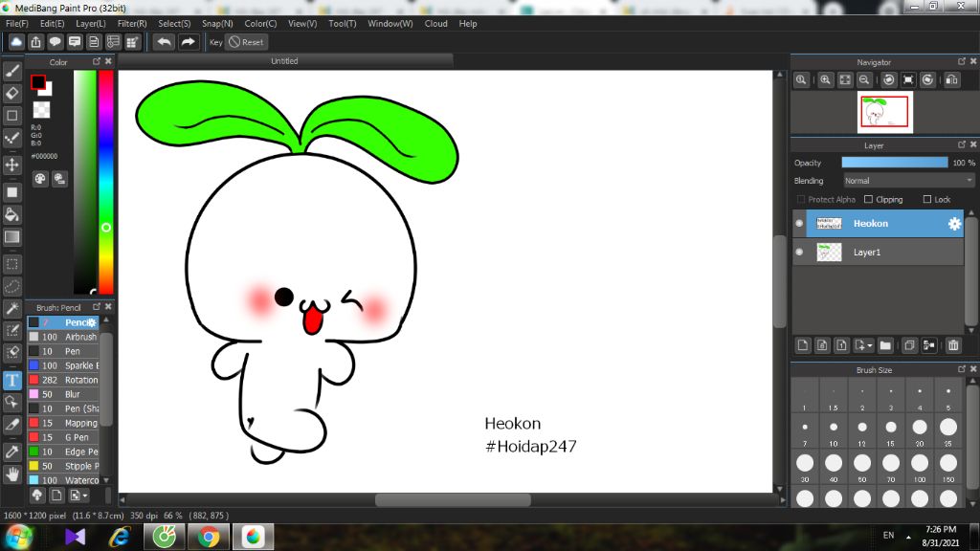Click the canvas horizontal scrollbar
Image resolution: width=980 pixels, height=551 pixels.
pyautogui.click(x=453, y=499)
